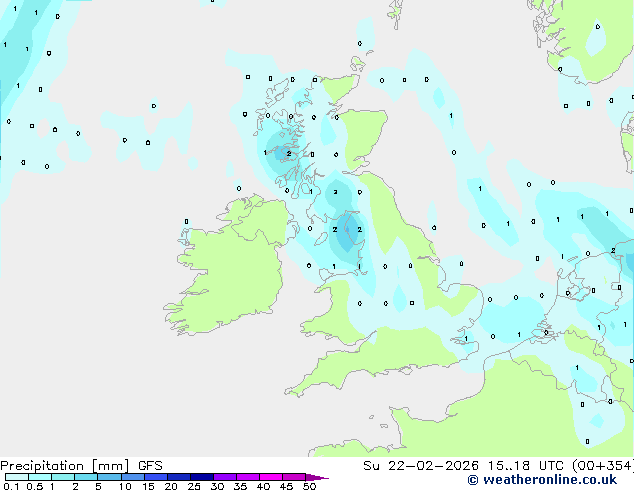Click the '30' legend label
The height and width of the screenshot is (490, 634).
pos(217,486)
